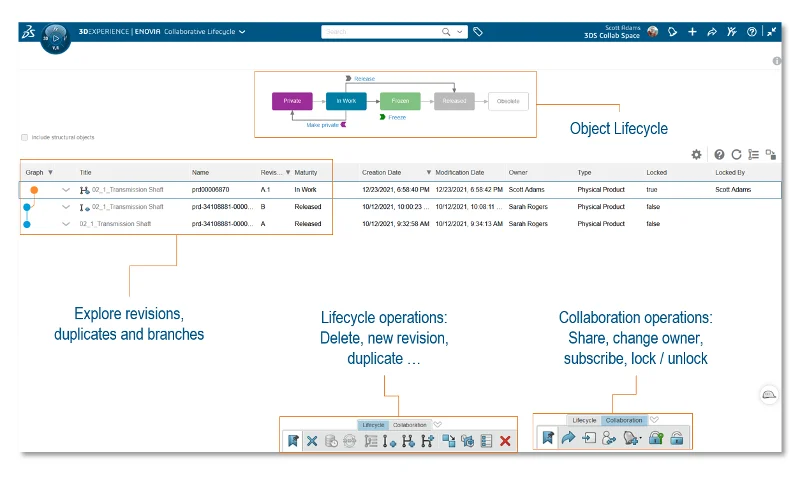Click the gray information icon below the top bar
Image resolution: width=800 pixels, height=484 pixels.
777,61
